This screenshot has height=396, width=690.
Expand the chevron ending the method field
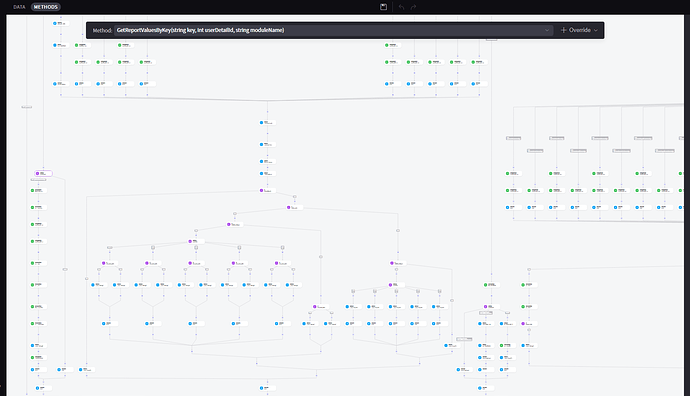click(x=547, y=30)
